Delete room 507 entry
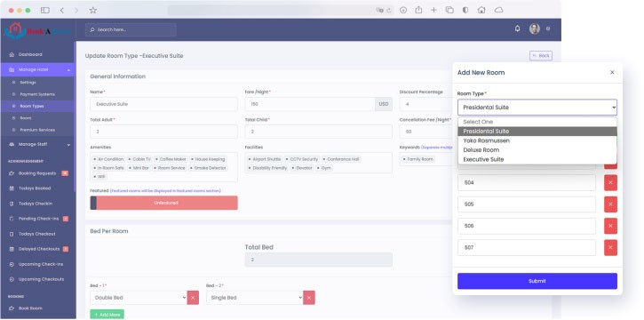Viewport: 644px width, 320px height. coord(610,248)
